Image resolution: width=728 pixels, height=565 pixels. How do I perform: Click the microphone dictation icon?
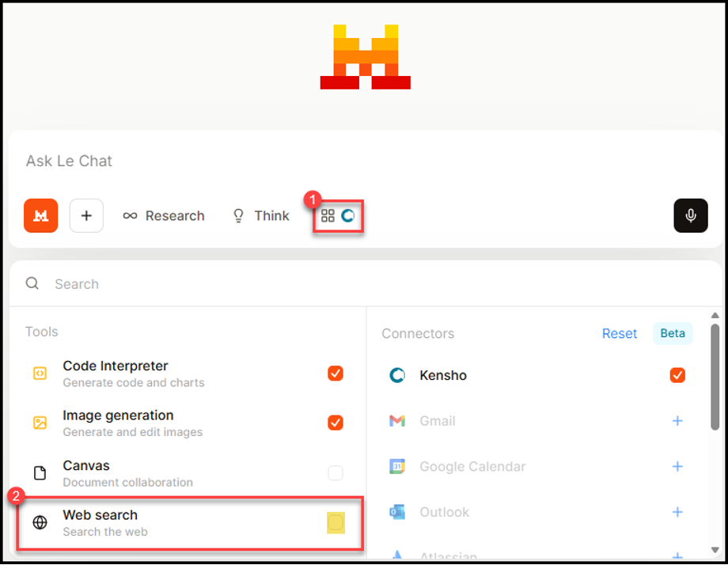pos(690,215)
